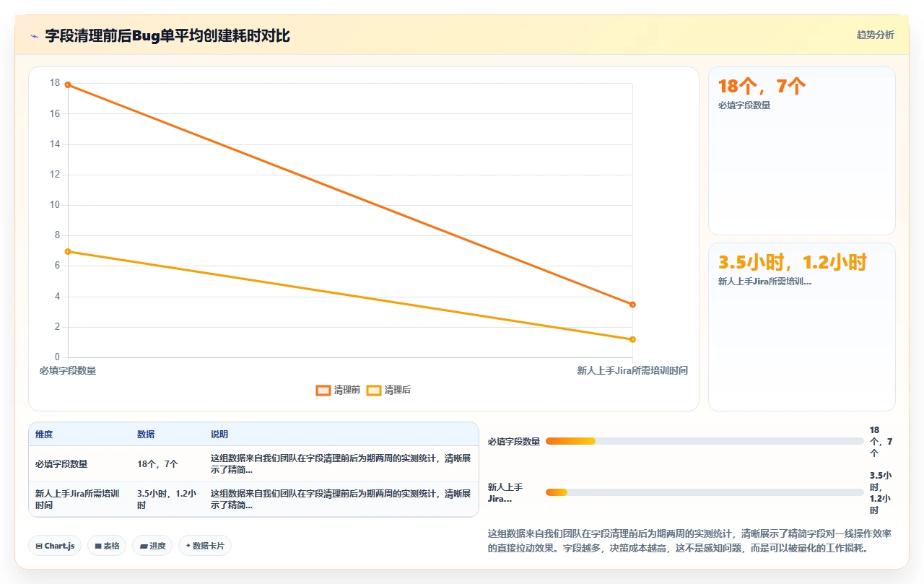Click the 新人上手Jira progress bar
The width and height of the screenshot is (924, 584).
point(705,492)
